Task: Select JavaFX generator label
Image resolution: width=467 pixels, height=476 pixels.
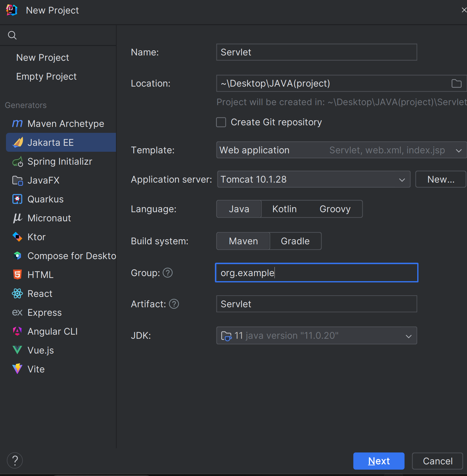Action: [43, 180]
